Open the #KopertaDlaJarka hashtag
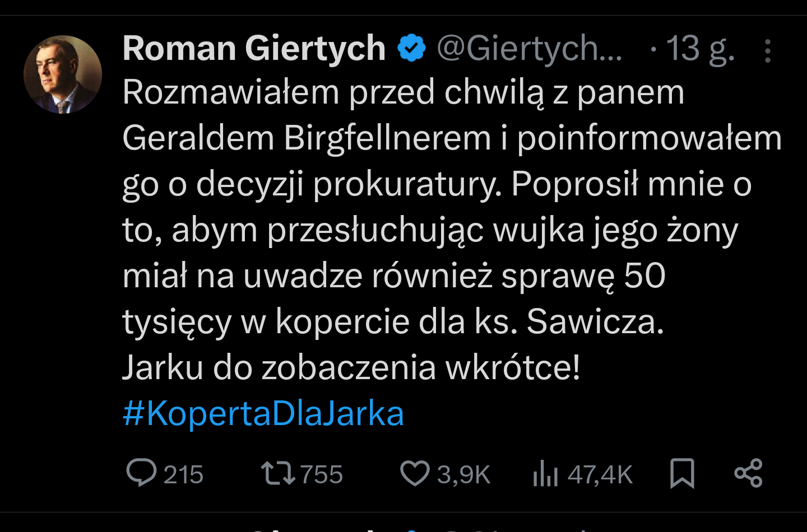 [x=263, y=414]
